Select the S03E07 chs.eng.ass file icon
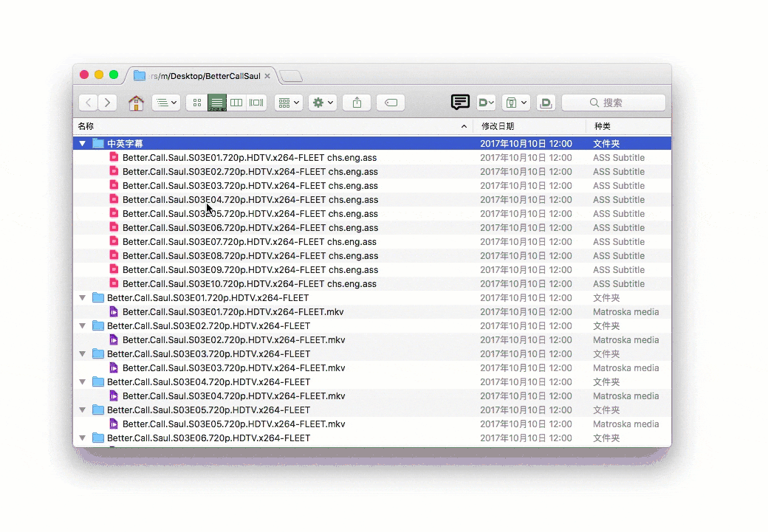The height and width of the screenshot is (532, 768). (114, 241)
